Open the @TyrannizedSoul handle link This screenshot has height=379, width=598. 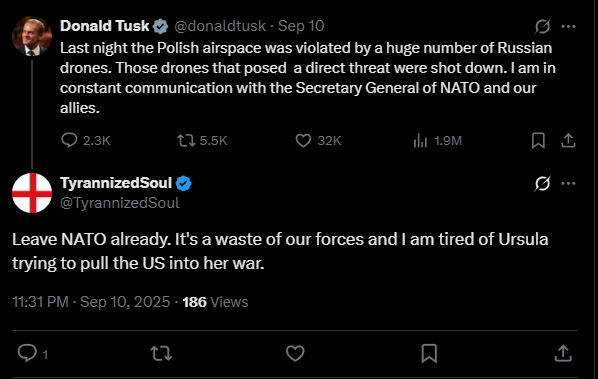[x=120, y=203]
